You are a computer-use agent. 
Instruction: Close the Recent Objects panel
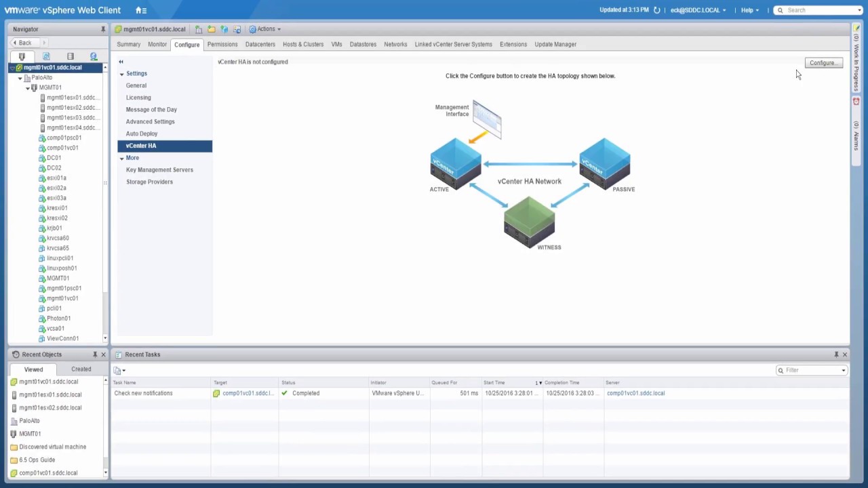pyautogui.click(x=103, y=354)
